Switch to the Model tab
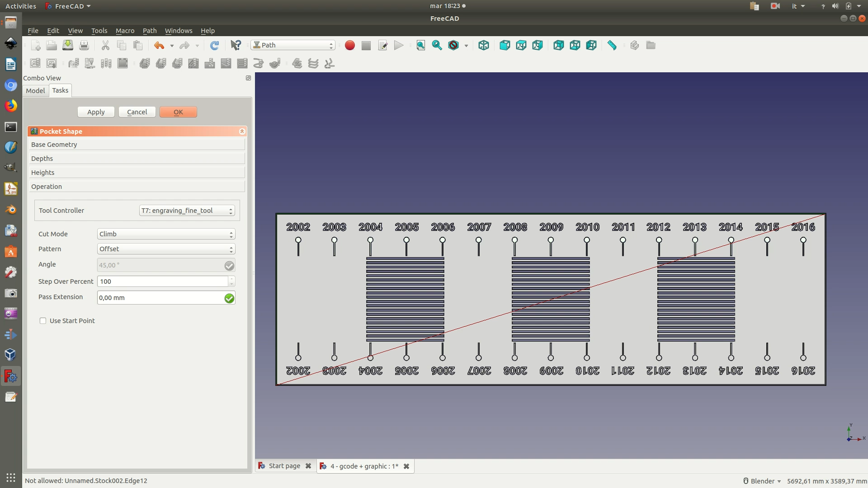The image size is (868, 488). [x=35, y=90]
